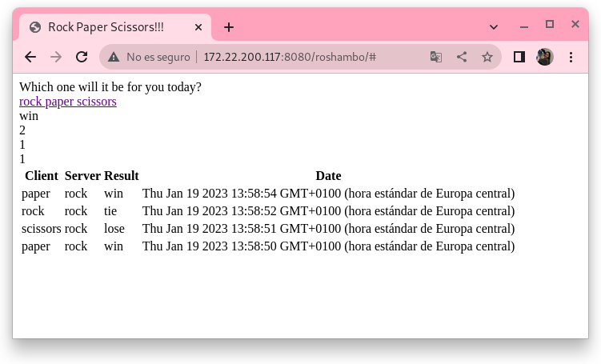601x364 pixels.
Task: Open the user profile avatar
Action: 545,57
